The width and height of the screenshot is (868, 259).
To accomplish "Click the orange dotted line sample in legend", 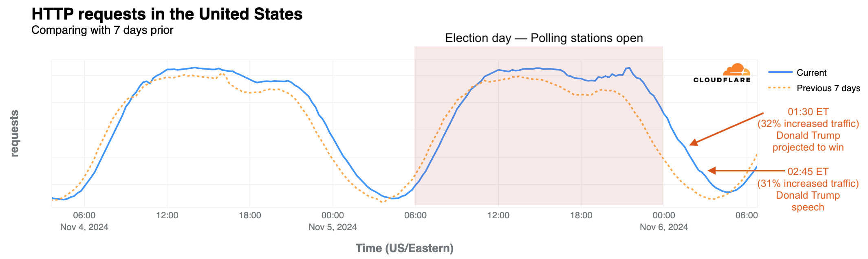I will tap(779, 88).
